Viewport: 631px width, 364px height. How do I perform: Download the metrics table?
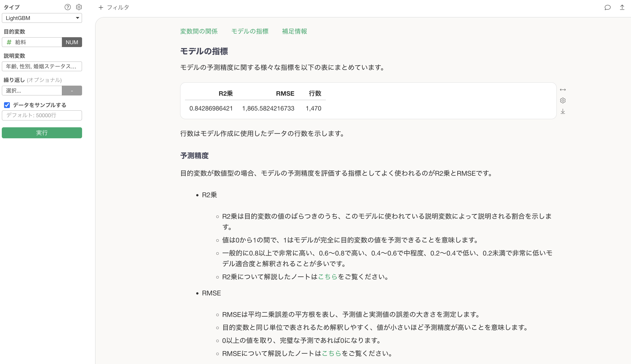pos(563,111)
